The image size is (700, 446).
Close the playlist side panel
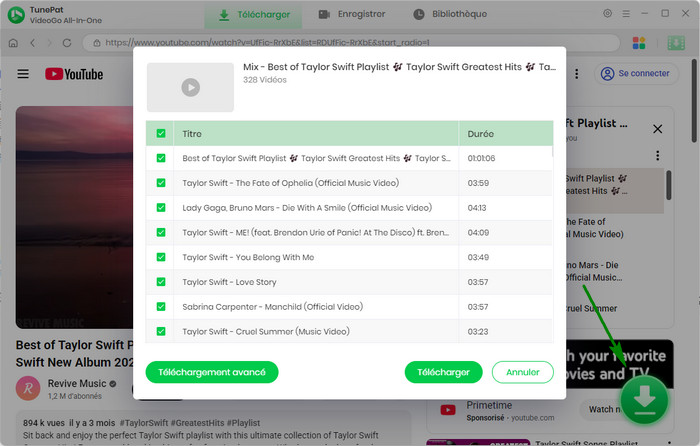click(657, 129)
